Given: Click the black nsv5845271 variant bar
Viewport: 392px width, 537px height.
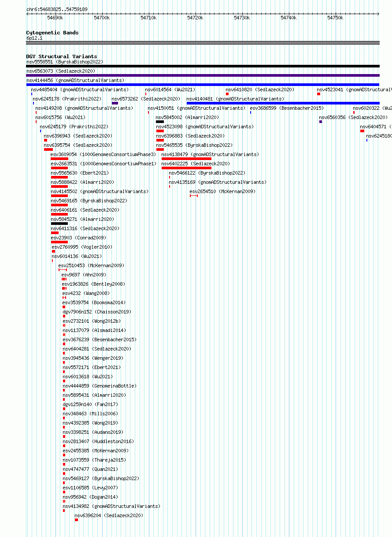Looking at the screenshot, I should 59,224.
